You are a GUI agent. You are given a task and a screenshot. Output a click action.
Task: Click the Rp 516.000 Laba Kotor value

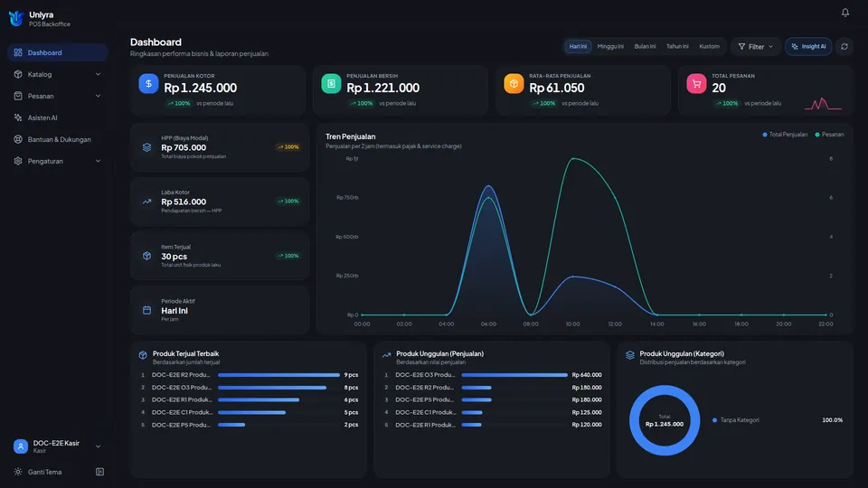click(184, 202)
